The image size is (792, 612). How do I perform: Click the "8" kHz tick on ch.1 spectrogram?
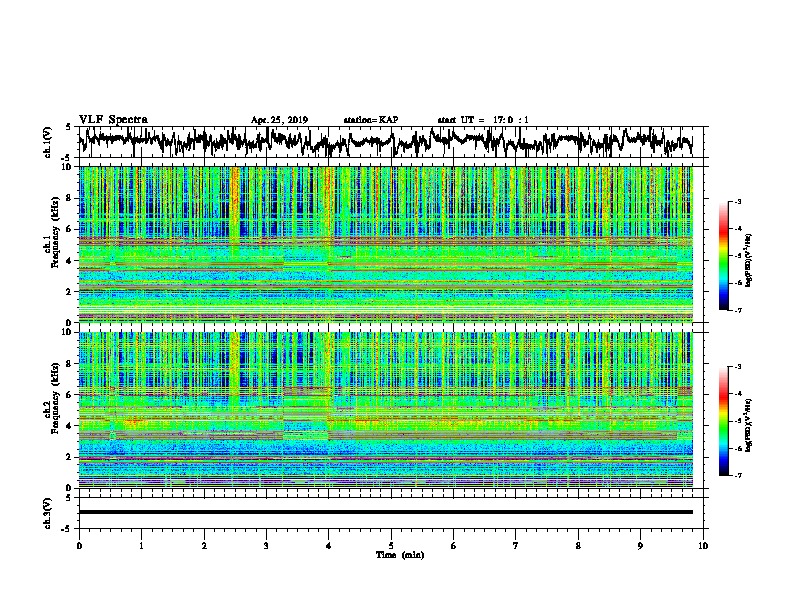tap(69, 198)
